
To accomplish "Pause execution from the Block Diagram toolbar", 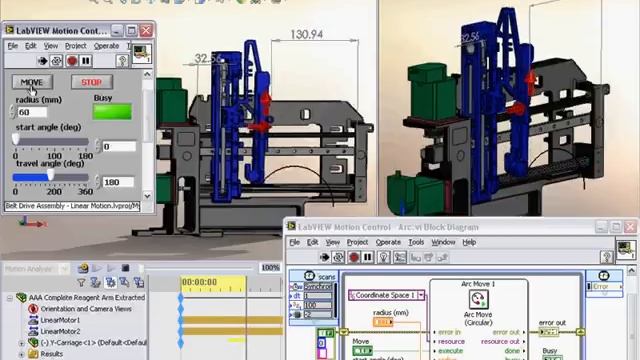I will pyautogui.click(x=368, y=258).
